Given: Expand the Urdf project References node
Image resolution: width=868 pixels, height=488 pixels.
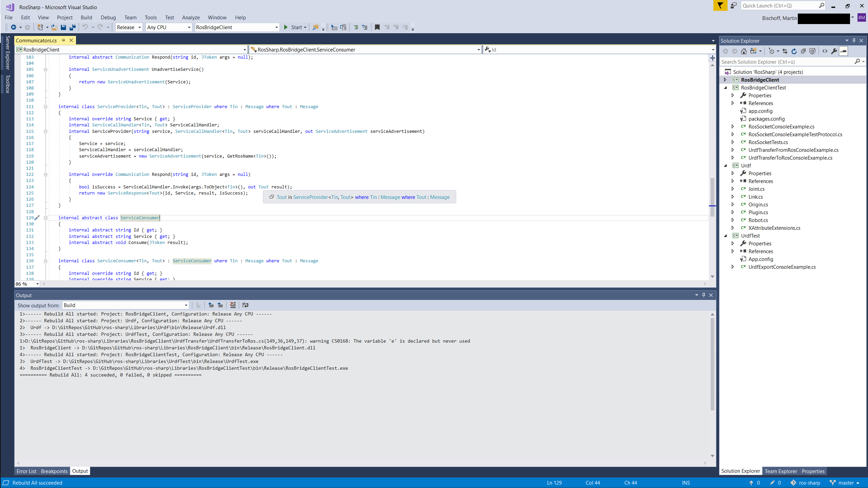Looking at the screenshot, I should [733, 181].
